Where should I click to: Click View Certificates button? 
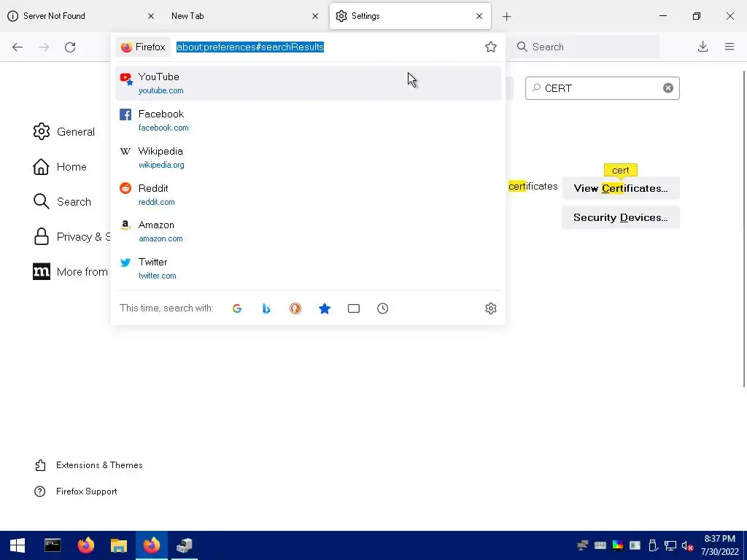[621, 188]
